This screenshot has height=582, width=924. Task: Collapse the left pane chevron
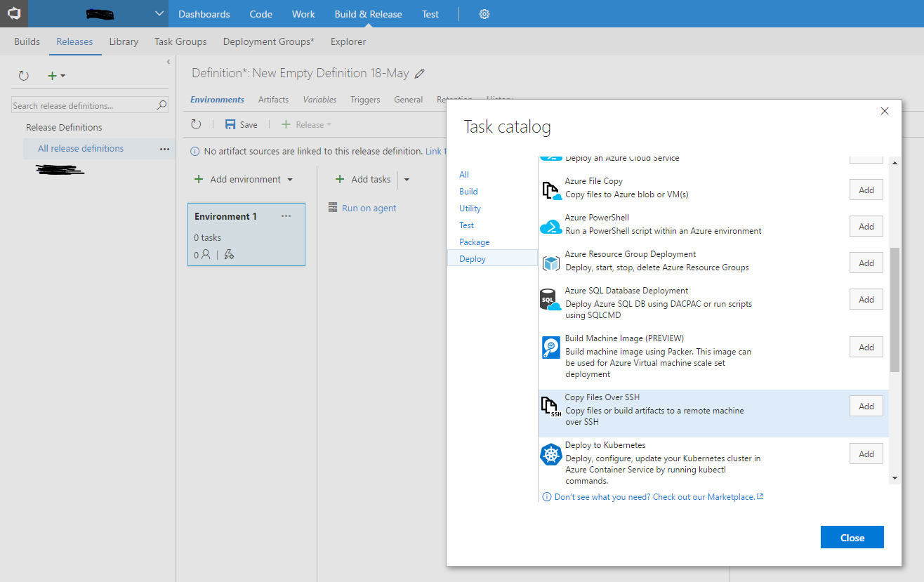169,62
